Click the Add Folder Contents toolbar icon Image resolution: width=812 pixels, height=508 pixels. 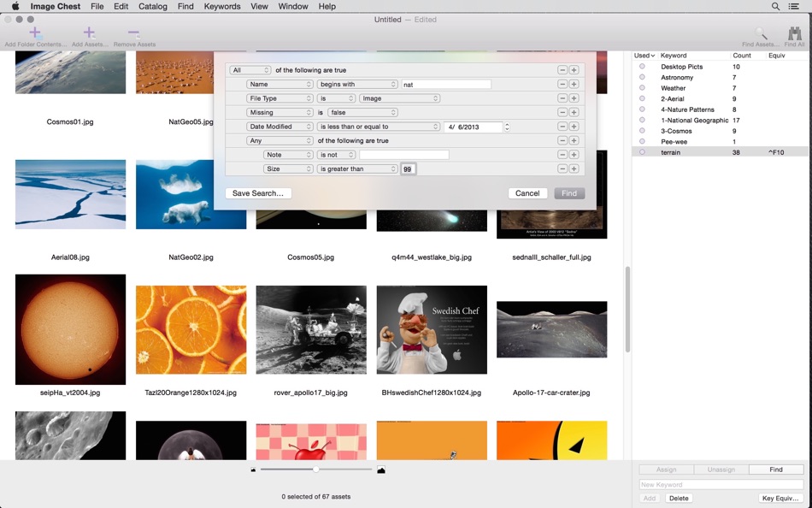34,33
